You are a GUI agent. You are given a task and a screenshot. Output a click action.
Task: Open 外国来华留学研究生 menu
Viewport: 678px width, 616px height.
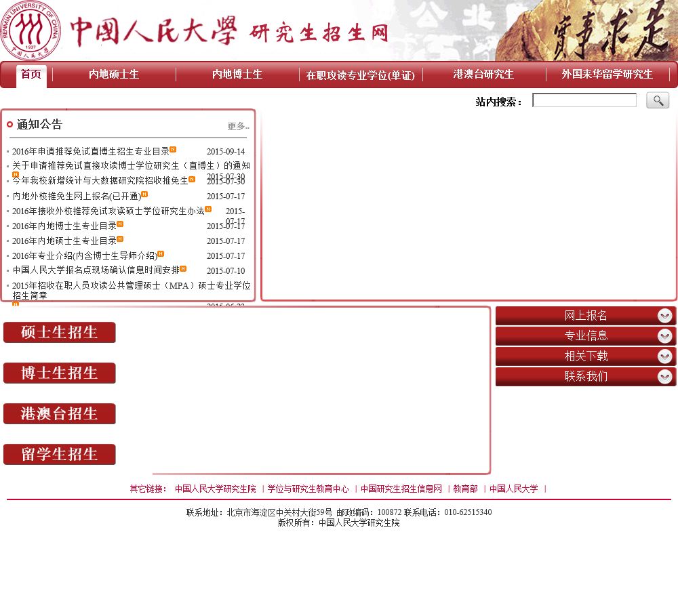[x=607, y=75]
